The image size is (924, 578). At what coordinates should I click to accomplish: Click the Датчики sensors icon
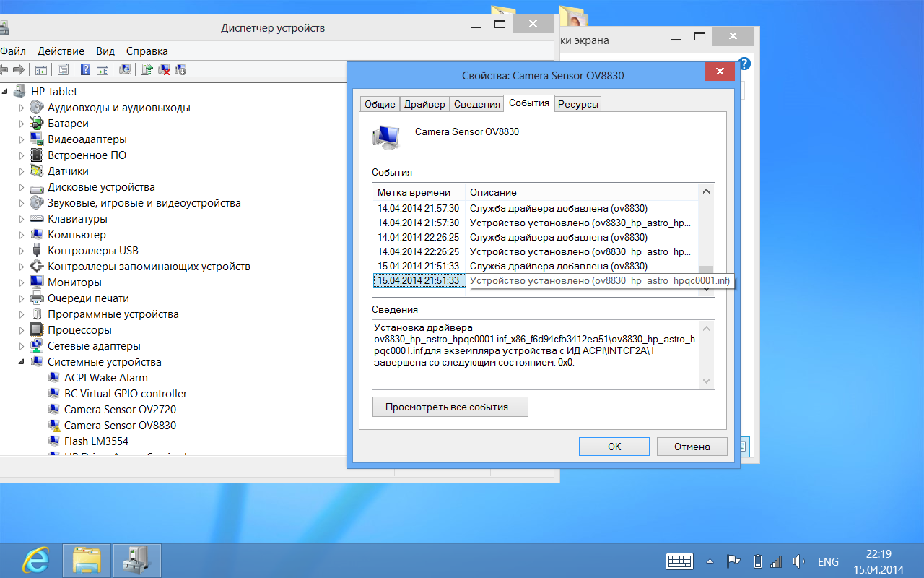[37, 171]
